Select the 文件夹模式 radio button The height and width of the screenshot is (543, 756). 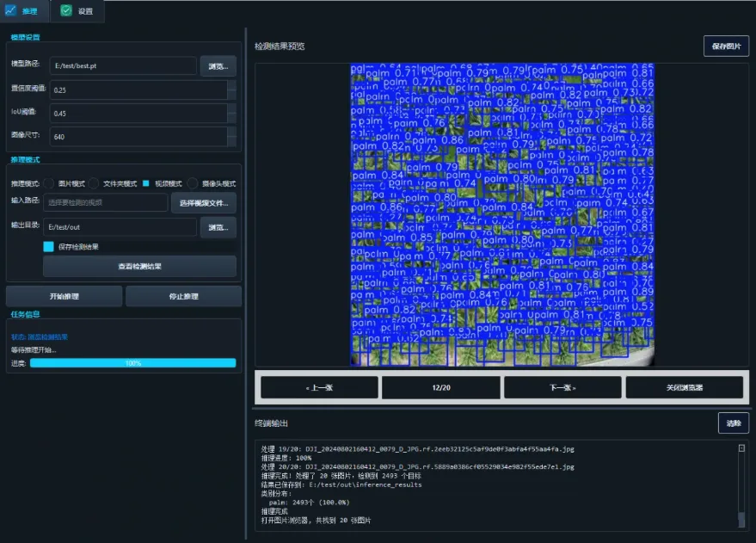[x=95, y=183]
